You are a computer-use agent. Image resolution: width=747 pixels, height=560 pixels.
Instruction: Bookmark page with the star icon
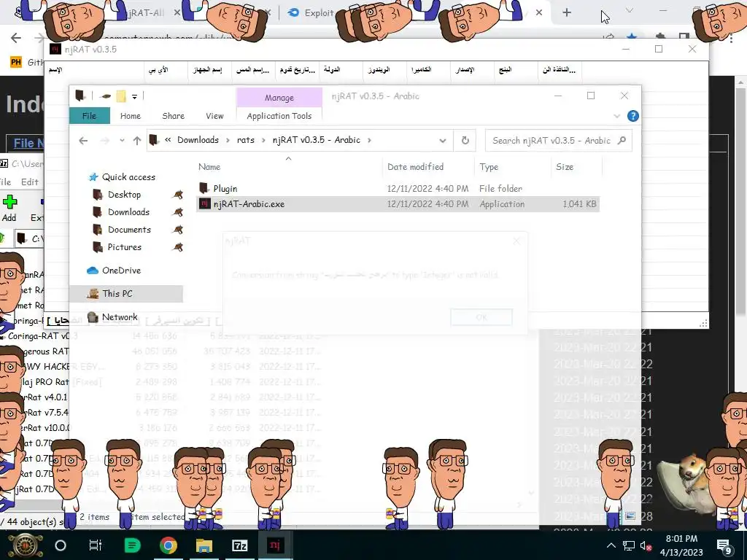coord(632,36)
